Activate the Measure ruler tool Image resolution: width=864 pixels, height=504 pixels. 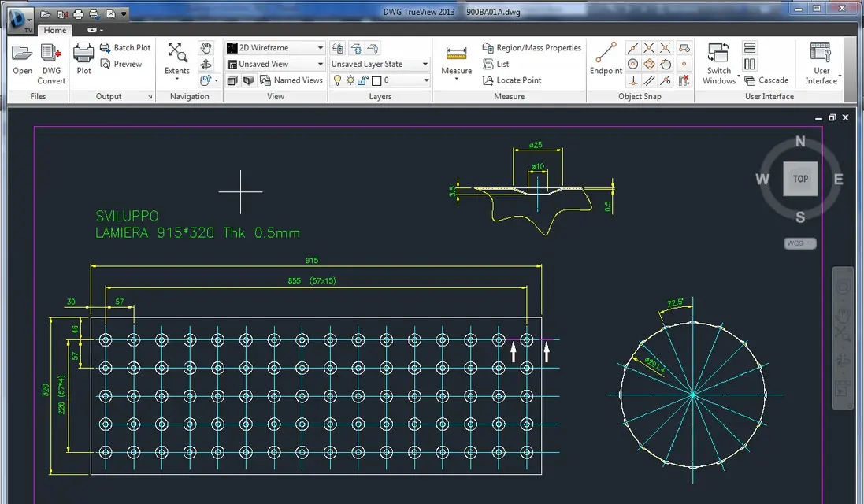pos(456,54)
